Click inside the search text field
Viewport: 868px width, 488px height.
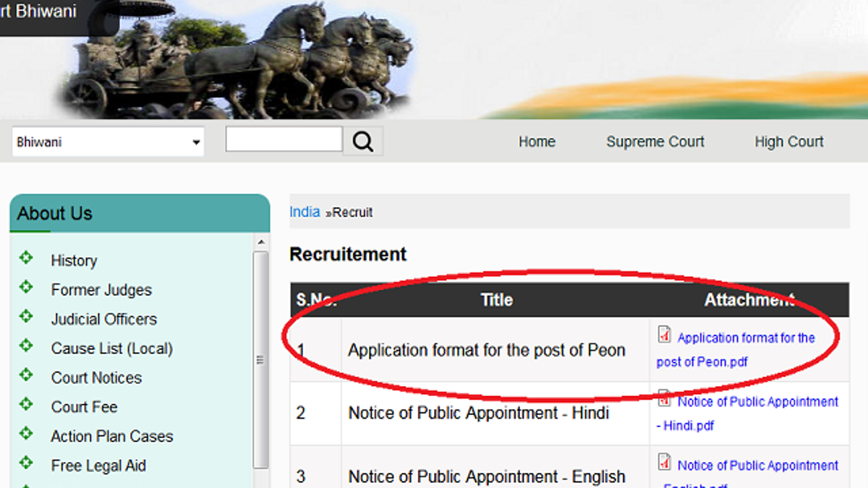point(284,140)
